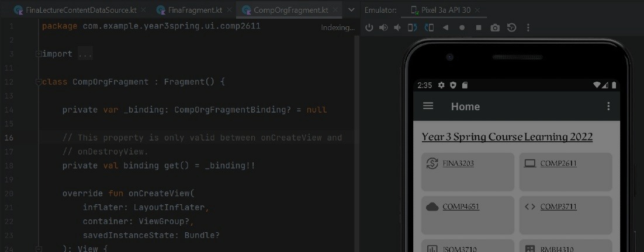Click the Wi-Fi signal icon in status bar
The height and width of the screenshot is (252, 644).
[597, 85]
